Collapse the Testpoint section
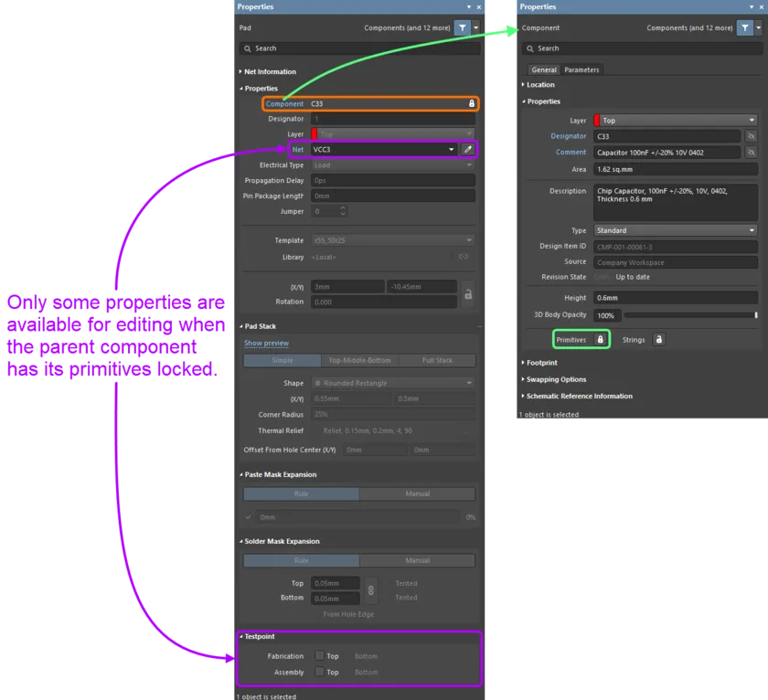Image resolution: width=768 pixels, height=700 pixels. click(240, 636)
